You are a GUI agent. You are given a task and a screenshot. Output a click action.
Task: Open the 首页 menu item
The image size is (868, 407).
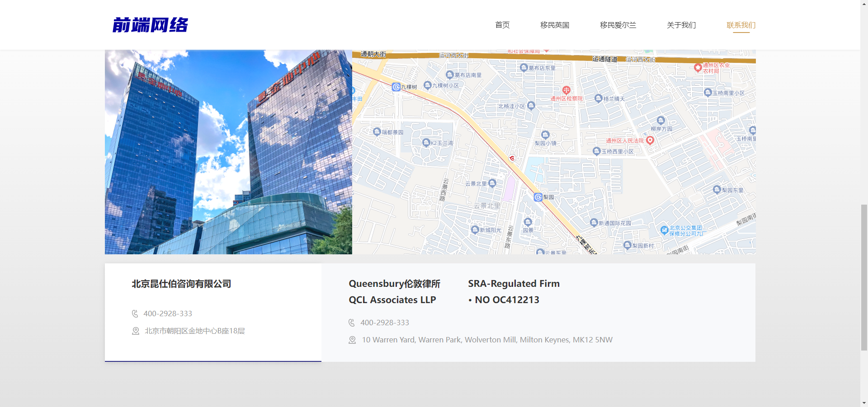coord(502,25)
